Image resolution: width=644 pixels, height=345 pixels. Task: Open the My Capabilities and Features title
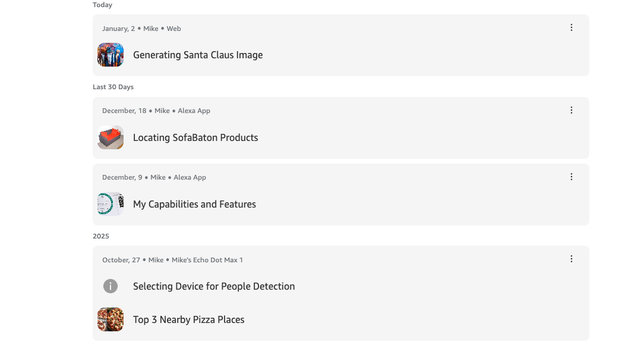tap(194, 204)
